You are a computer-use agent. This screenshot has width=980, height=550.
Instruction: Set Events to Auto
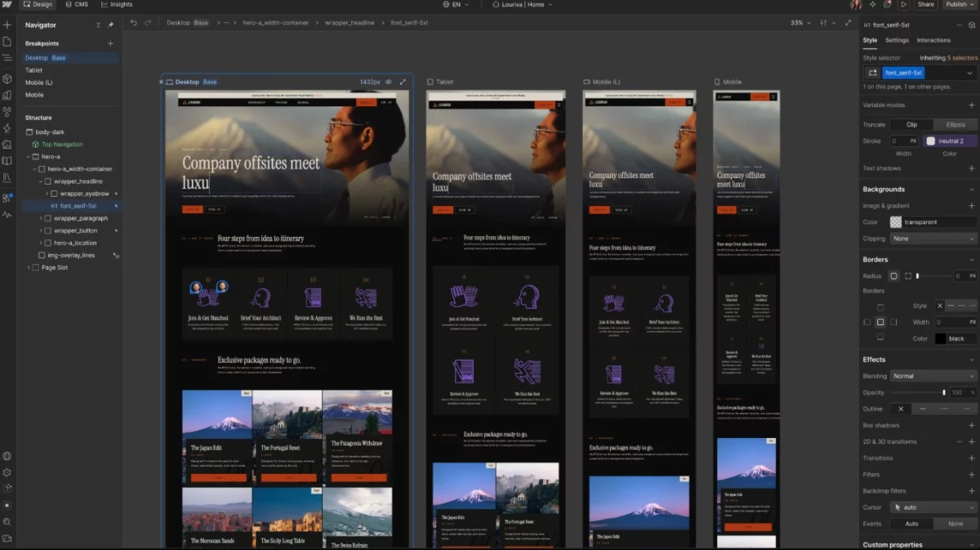click(911, 523)
